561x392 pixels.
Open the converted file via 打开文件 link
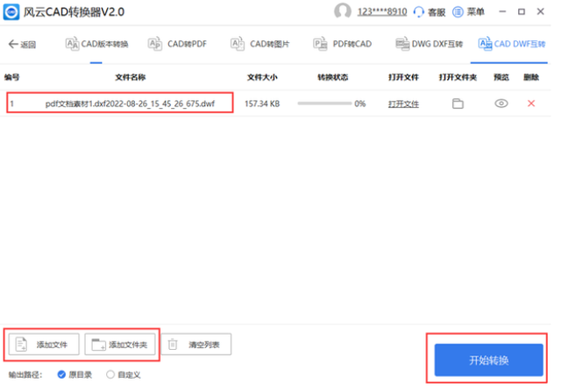(x=403, y=104)
